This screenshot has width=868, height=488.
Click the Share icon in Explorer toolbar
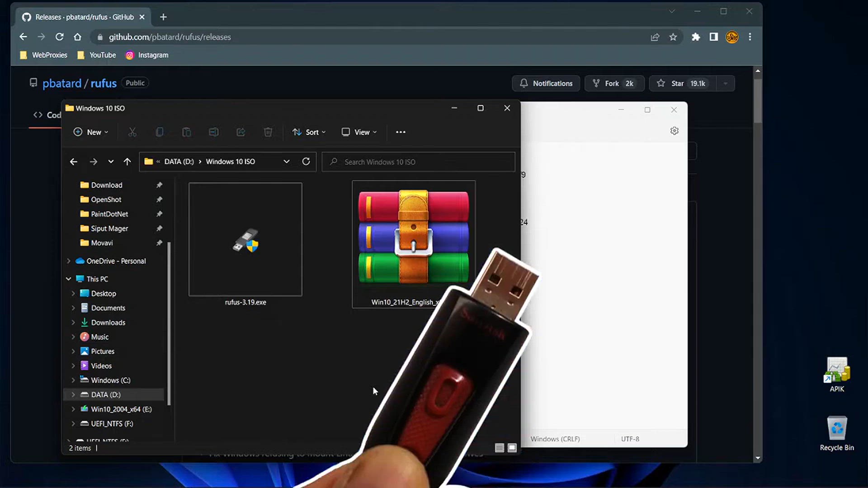241,132
